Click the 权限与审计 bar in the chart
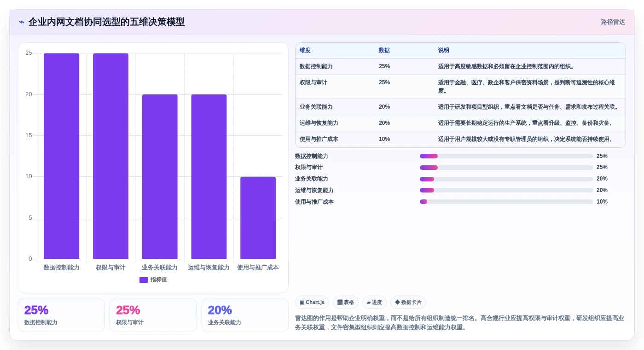644x350 pixels. [x=110, y=156]
